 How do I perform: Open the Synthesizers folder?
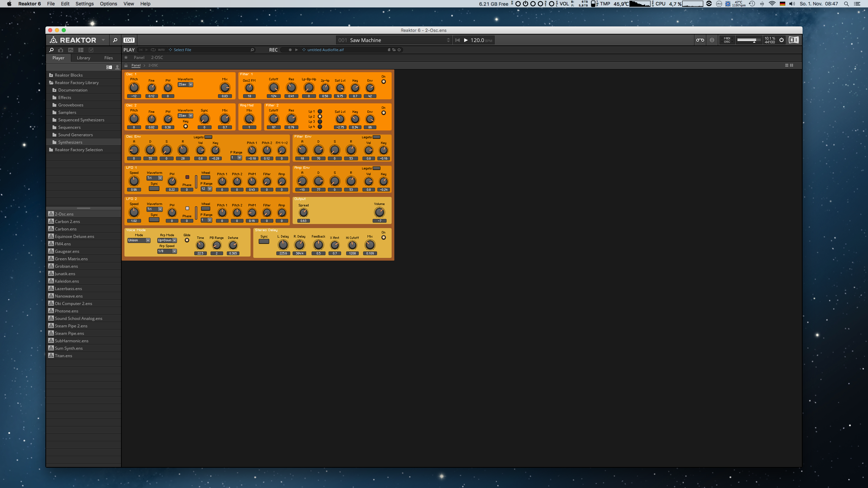83,142
